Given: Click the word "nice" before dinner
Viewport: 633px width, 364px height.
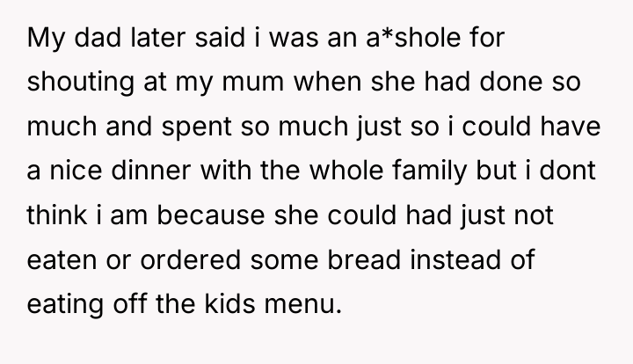Looking at the screenshot, I should point(76,171).
